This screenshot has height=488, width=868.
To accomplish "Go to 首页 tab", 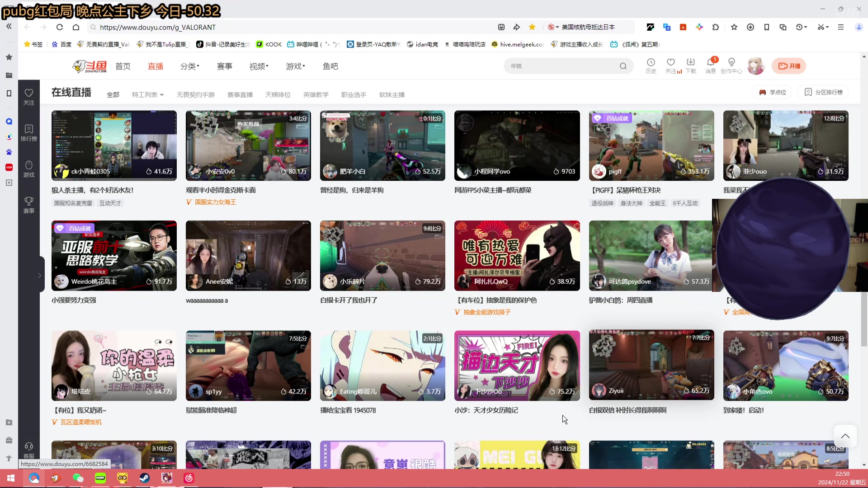I will (123, 66).
